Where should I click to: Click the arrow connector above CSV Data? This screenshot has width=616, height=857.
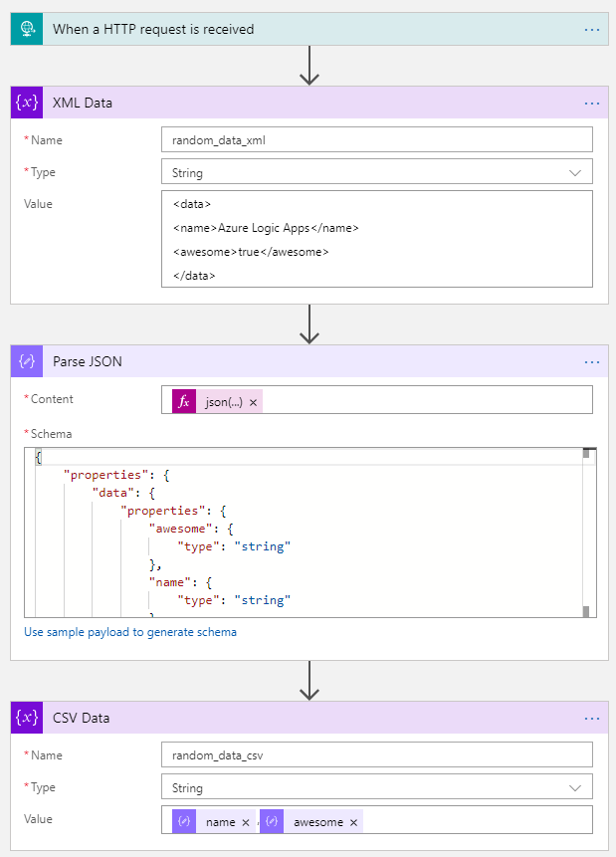pyautogui.click(x=309, y=683)
